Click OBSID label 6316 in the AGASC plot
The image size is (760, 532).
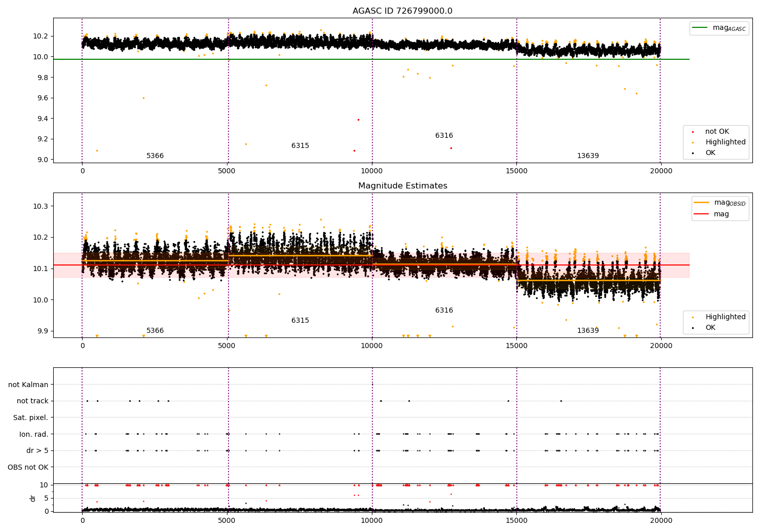click(444, 136)
